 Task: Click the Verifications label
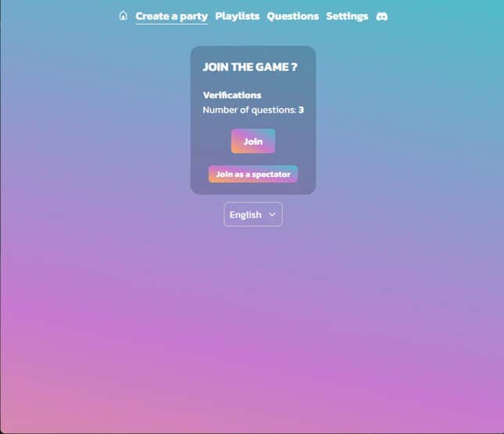pos(232,95)
